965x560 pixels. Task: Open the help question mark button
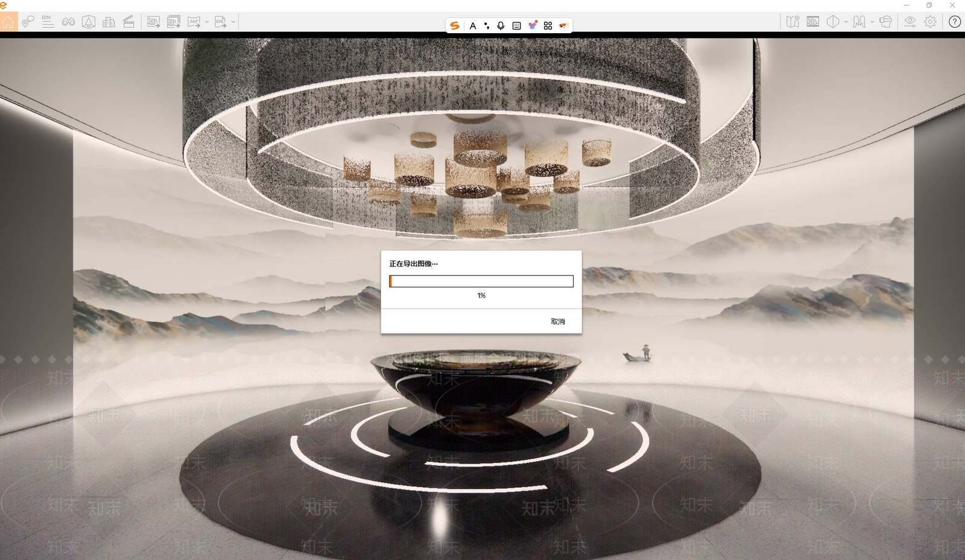point(954,22)
